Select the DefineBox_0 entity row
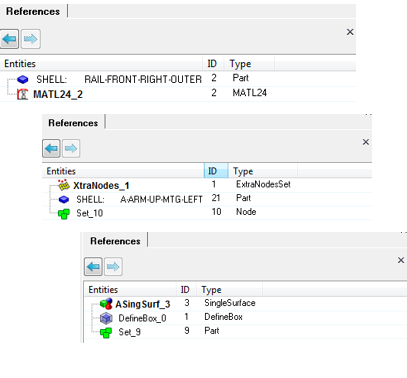Image resolution: width=407 pixels, height=378 pixels. point(245,318)
